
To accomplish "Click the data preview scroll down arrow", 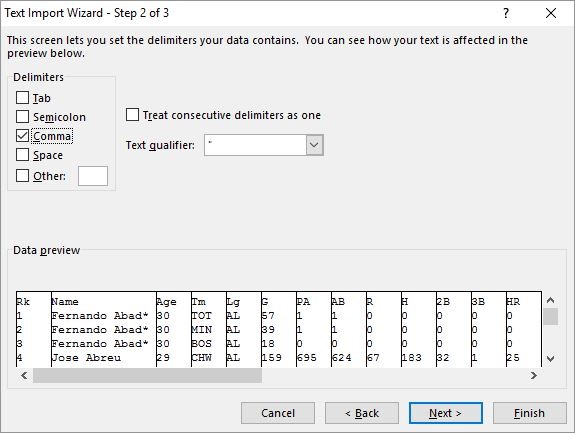I will point(550,359).
